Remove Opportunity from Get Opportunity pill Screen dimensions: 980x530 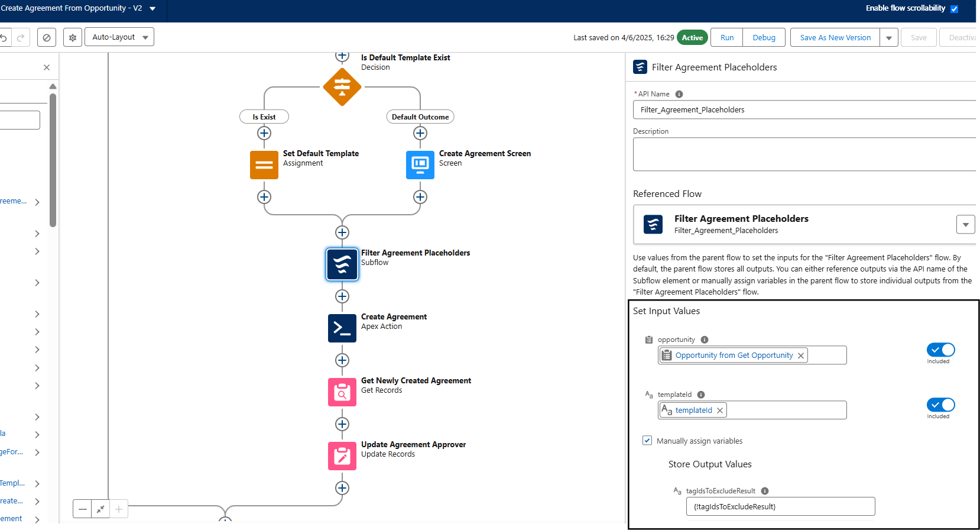click(801, 356)
